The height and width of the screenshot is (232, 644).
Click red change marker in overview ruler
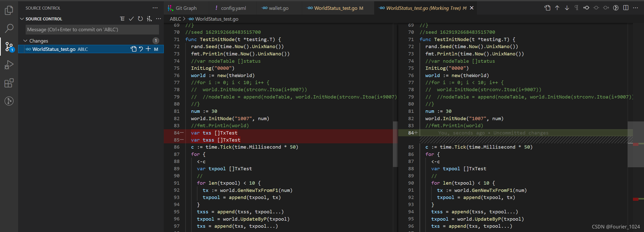(636, 199)
